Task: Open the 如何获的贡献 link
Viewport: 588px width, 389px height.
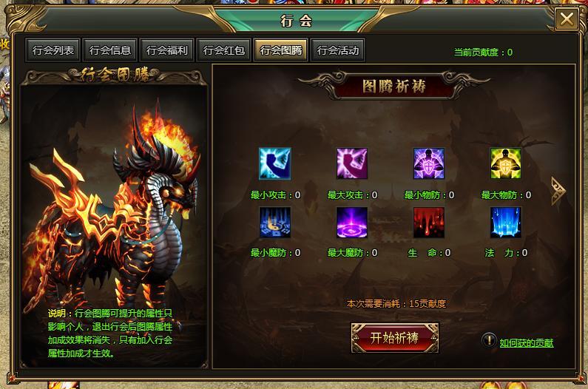Action: (527, 342)
